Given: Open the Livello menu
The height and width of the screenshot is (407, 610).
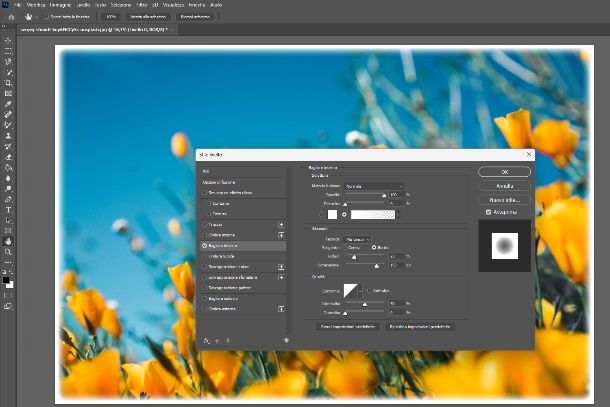Looking at the screenshot, I should pos(83,5).
